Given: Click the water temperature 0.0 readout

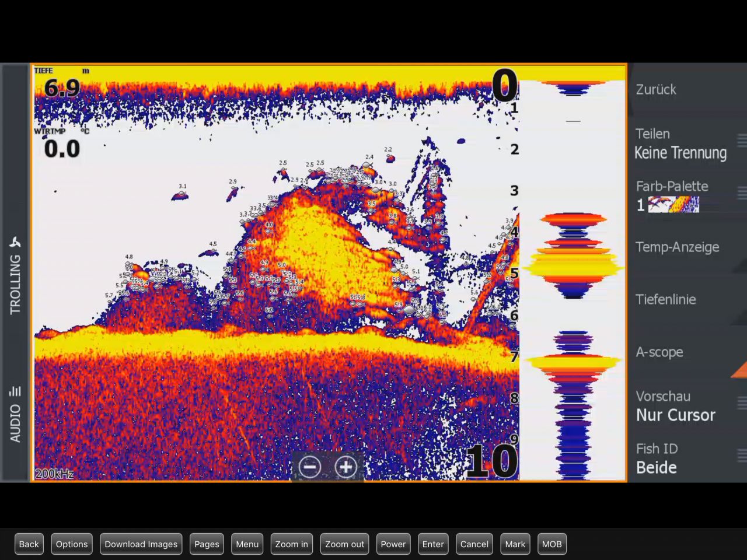Looking at the screenshot, I should pos(62,149).
